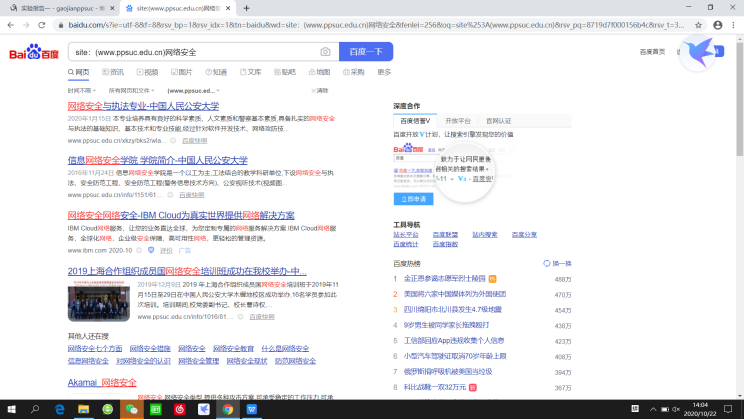Click the Windows Start button
745x419 pixels.
click(x=11, y=409)
